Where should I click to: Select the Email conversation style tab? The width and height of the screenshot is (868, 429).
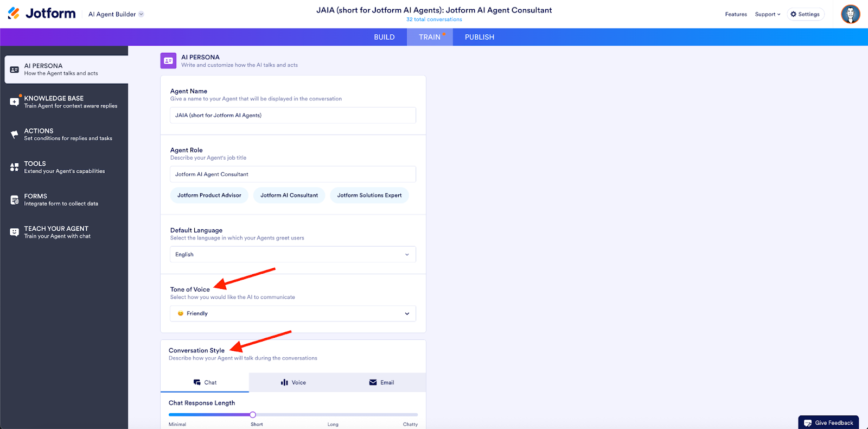tap(381, 382)
